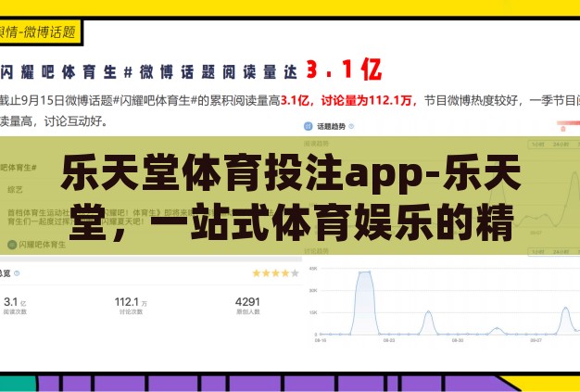
Task: Select 1小时 tab in 阅读趋势 chart
Action: click(x=538, y=145)
